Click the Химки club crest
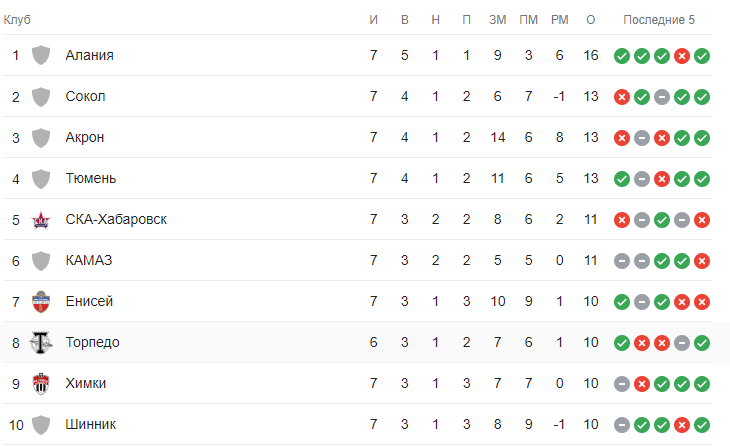 (41, 383)
